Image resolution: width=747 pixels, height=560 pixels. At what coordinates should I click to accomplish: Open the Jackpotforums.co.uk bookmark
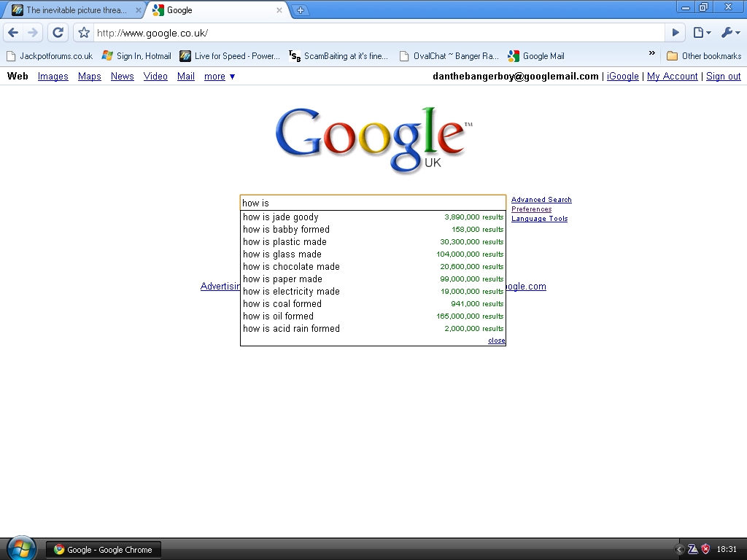pos(50,56)
